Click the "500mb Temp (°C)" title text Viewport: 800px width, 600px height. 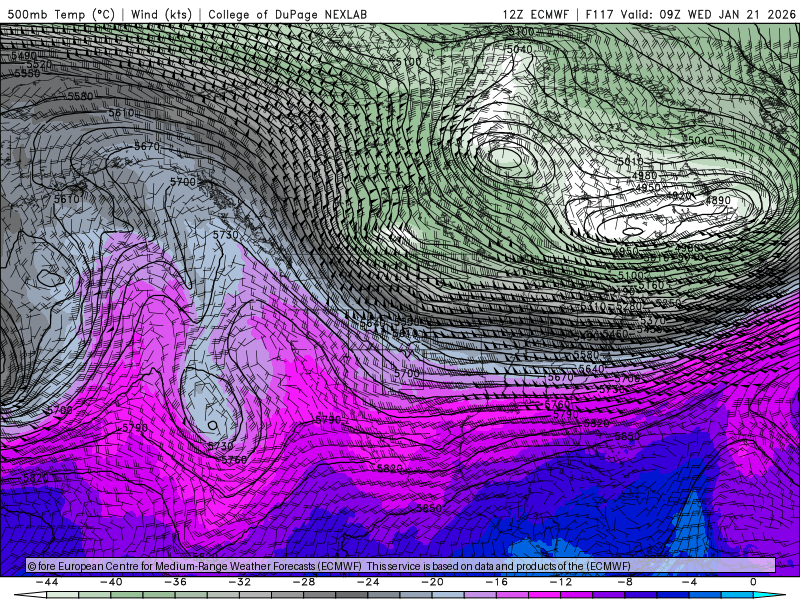(61, 14)
